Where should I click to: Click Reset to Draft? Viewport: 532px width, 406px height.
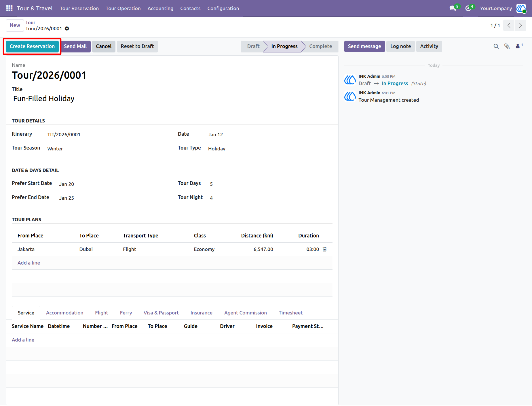coord(137,46)
